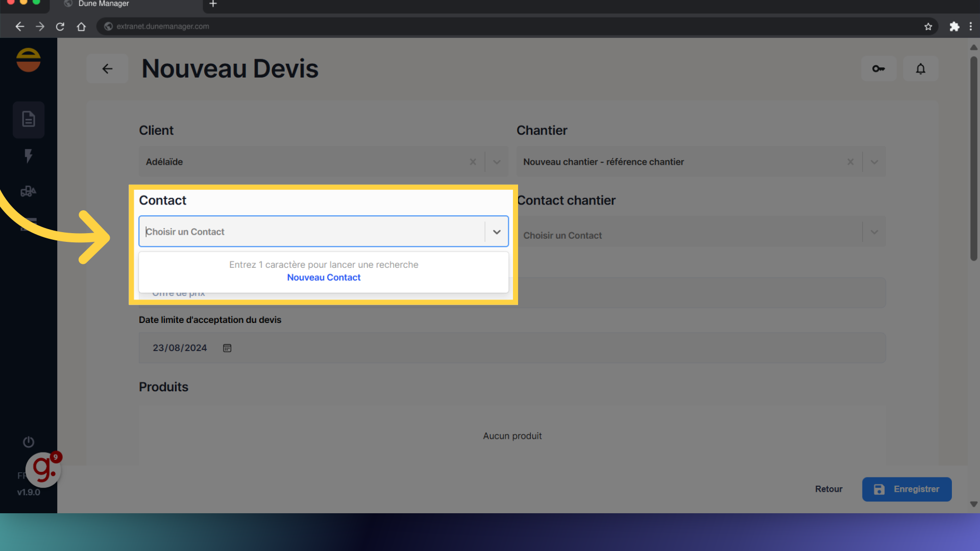Open documents section in the sidebar

point(29,119)
